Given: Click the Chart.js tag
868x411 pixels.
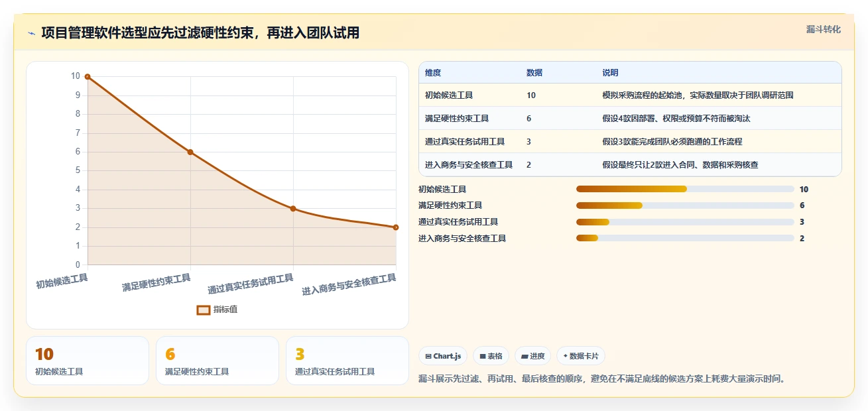Looking at the screenshot, I should (443, 356).
